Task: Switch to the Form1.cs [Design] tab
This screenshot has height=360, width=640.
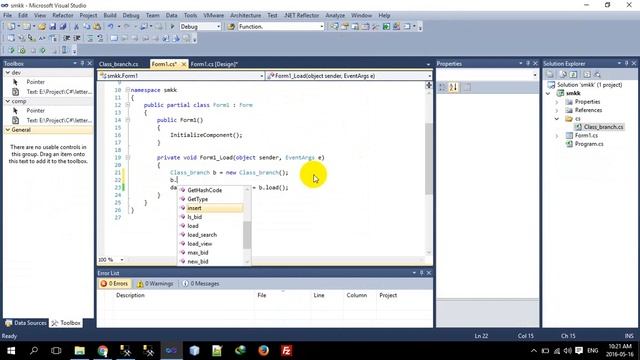Action: pos(214,64)
